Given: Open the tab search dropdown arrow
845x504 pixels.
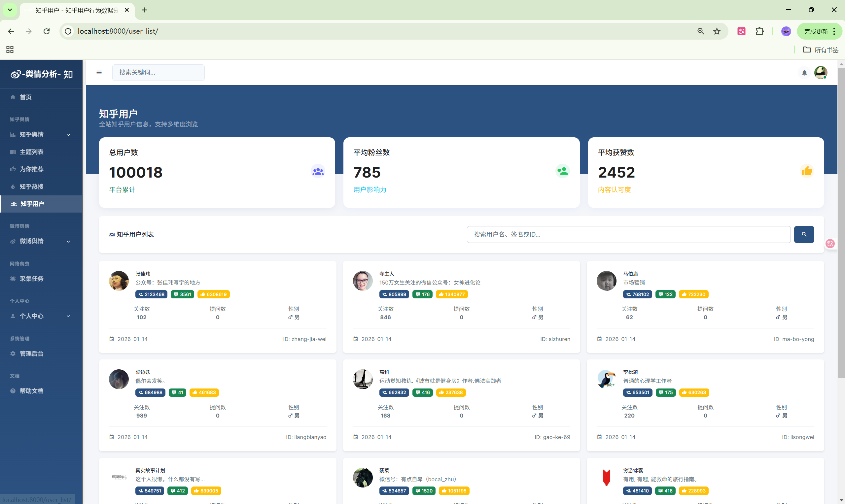Looking at the screenshot, I should coord(10,10).
